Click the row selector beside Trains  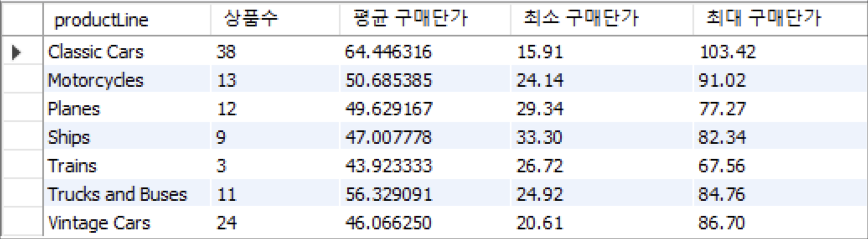click(x=22, y=165)
